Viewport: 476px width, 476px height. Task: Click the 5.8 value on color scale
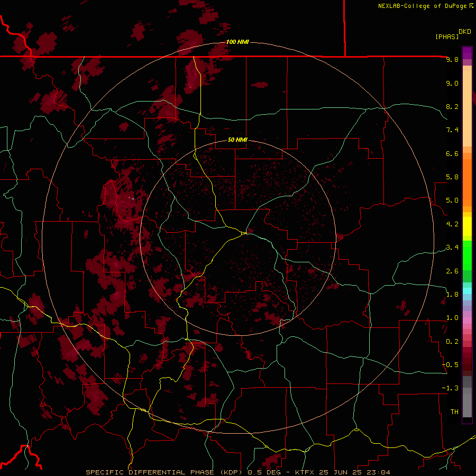tap(452, 177)
